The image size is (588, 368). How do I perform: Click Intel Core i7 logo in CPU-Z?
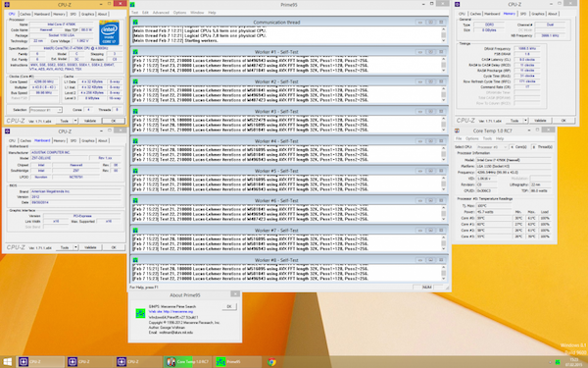tap(109, 32)
